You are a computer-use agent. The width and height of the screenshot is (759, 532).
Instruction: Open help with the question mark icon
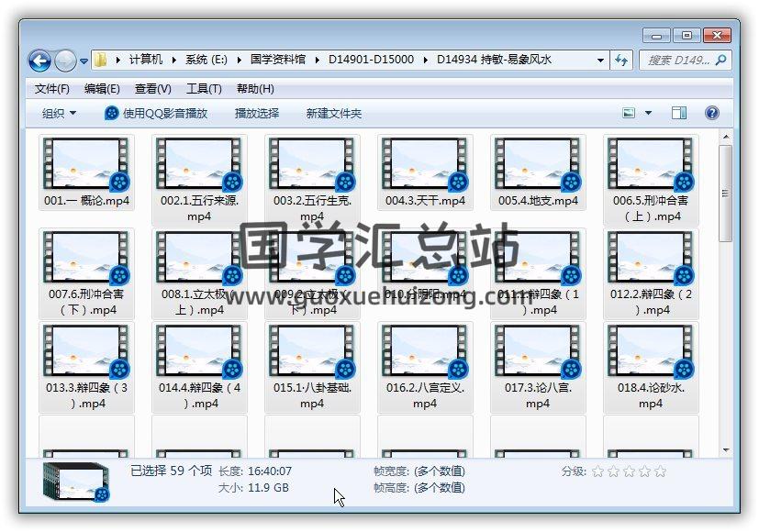tap(711, 113)
